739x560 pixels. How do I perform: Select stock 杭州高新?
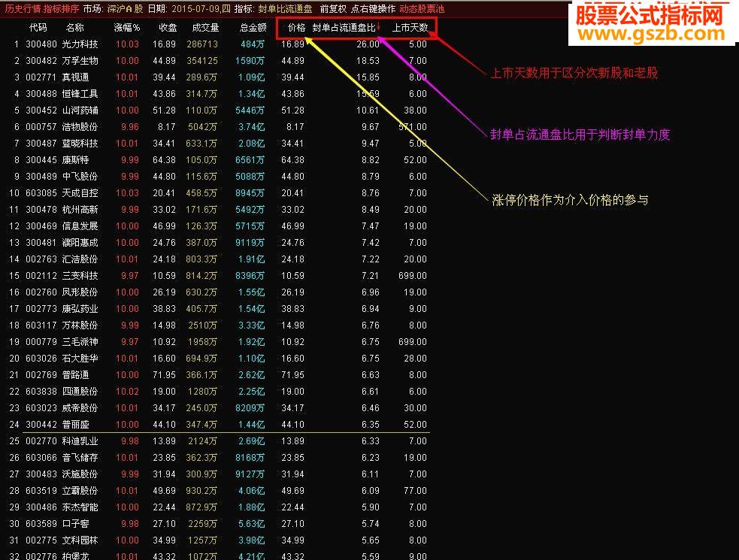point(80,209)
